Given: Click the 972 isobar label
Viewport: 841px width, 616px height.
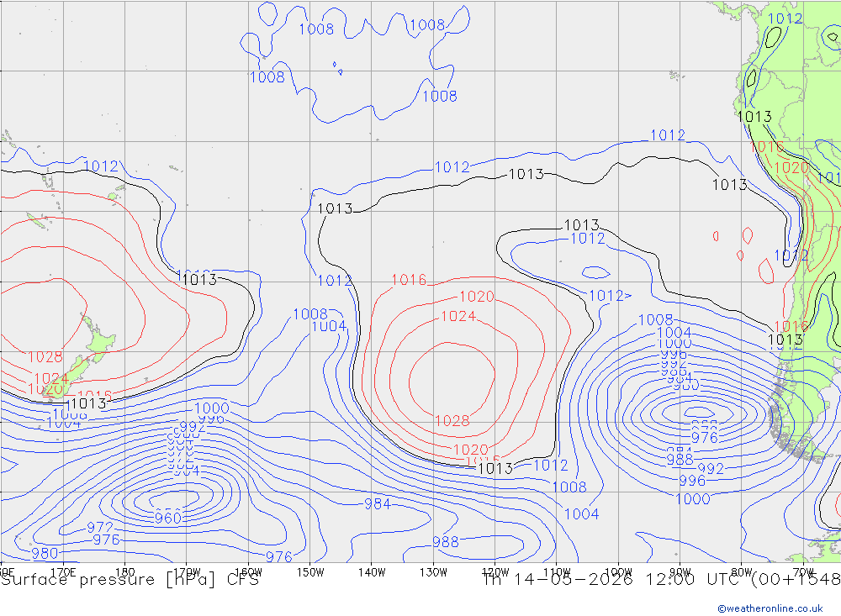Looking at the screenshot, I should pos(100,528).
